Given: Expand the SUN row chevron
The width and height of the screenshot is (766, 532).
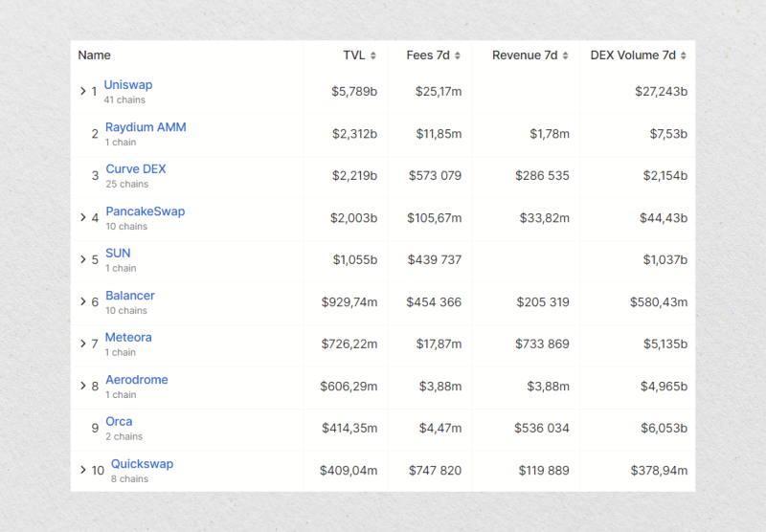Looking at the screenshot, I should point(83,259).
